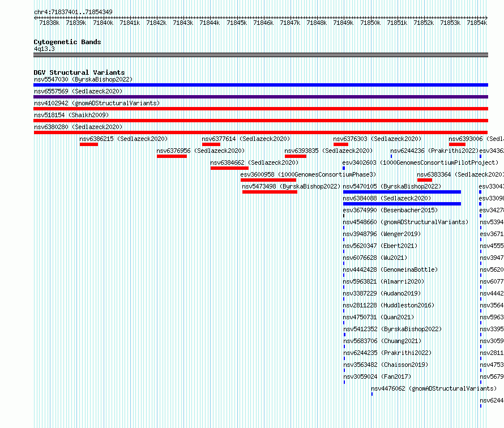Select red bar under nsv6376303
Image resolution: width=504 pixels, height=428 pixels.
click(x=341, y=144)
